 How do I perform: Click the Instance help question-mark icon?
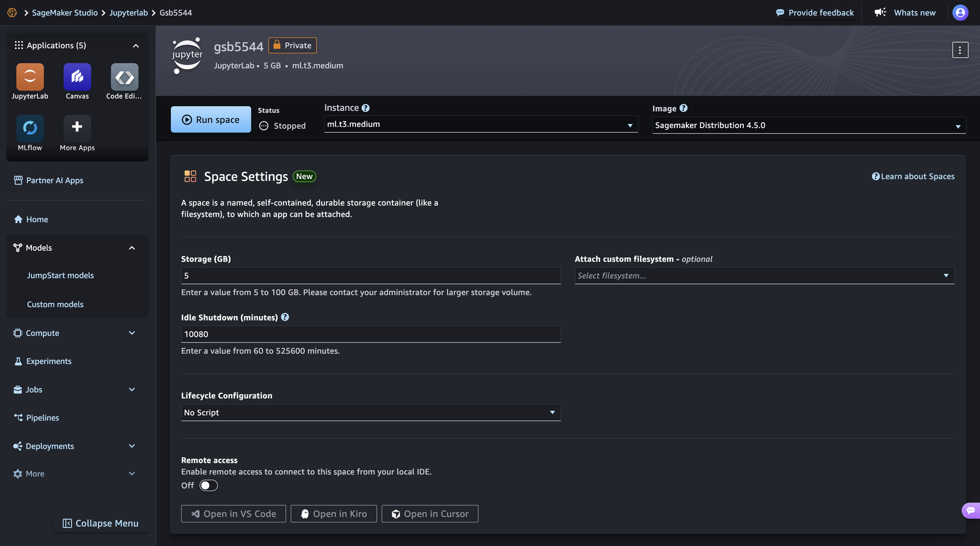pyautogui.click(x=365, y=108)
